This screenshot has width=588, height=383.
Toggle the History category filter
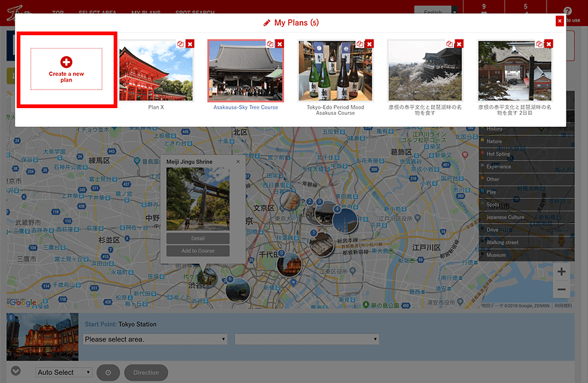pos(526,128)
